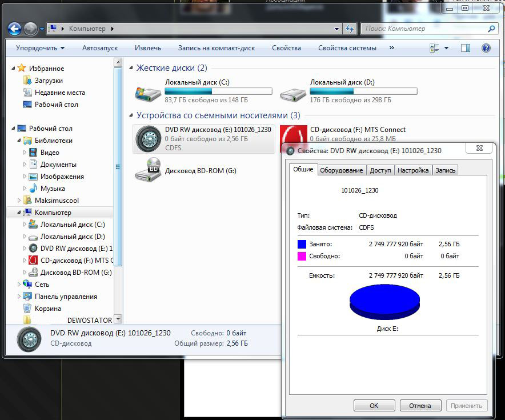Click Извлечь in the toolbar
505x420 pixels.
(148, 48)
